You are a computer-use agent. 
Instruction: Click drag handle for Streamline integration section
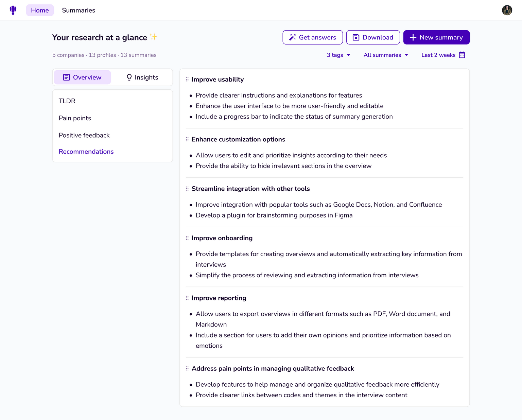click(187, 189)
